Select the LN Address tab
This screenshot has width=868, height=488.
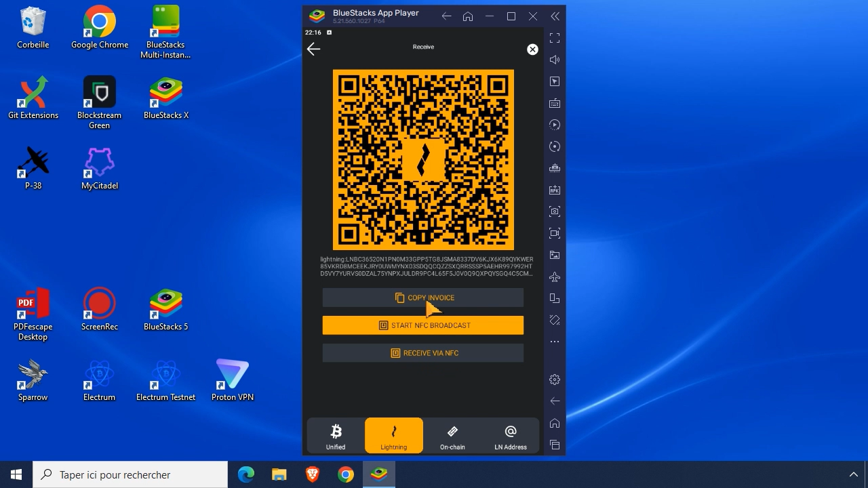click(x=510, y=435)
